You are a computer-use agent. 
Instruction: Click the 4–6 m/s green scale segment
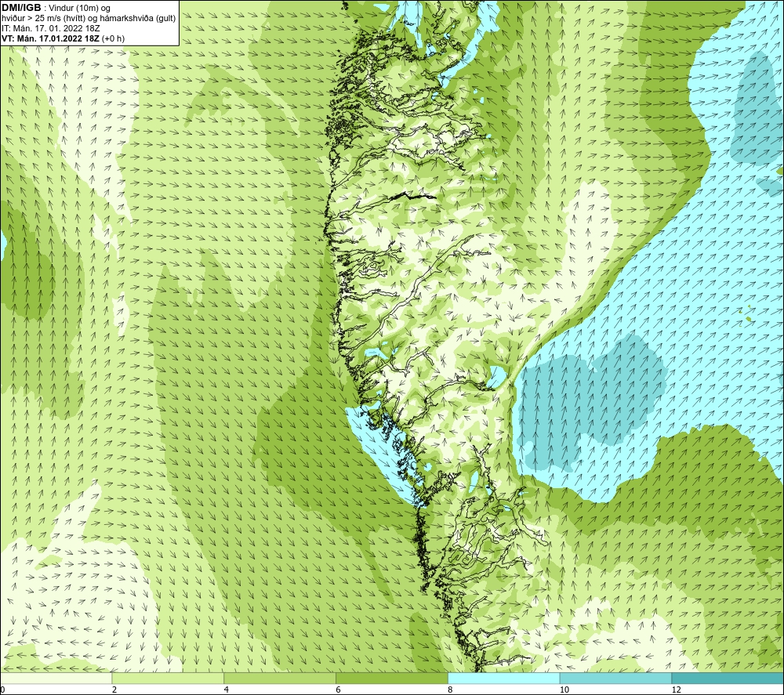[x=280, y=678]
